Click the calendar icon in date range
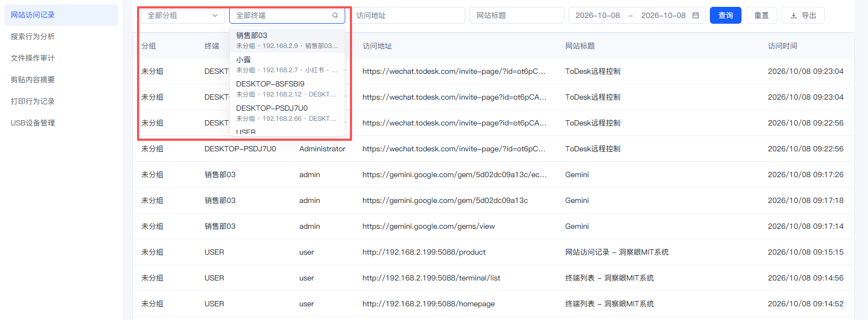 click(696, 15)
